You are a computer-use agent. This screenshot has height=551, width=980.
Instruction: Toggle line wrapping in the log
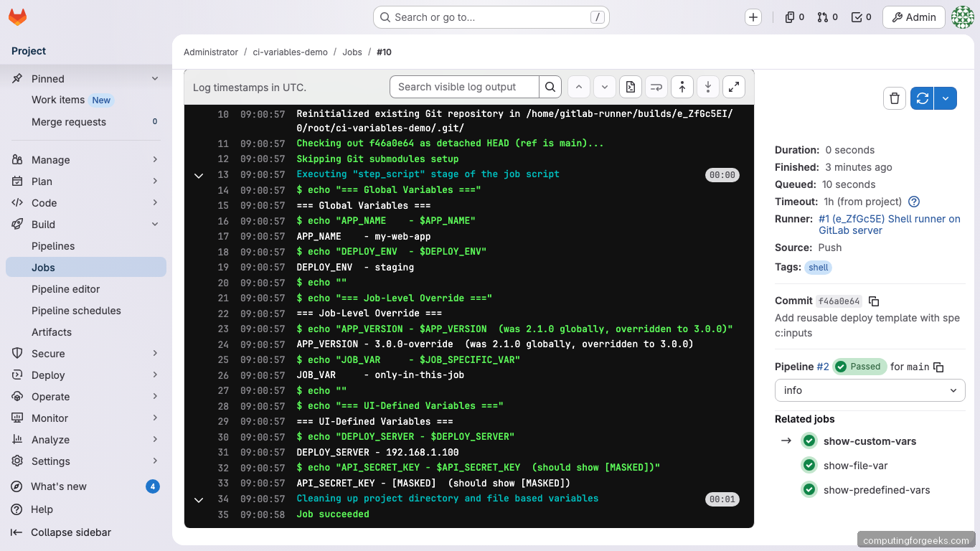(656, 86)
